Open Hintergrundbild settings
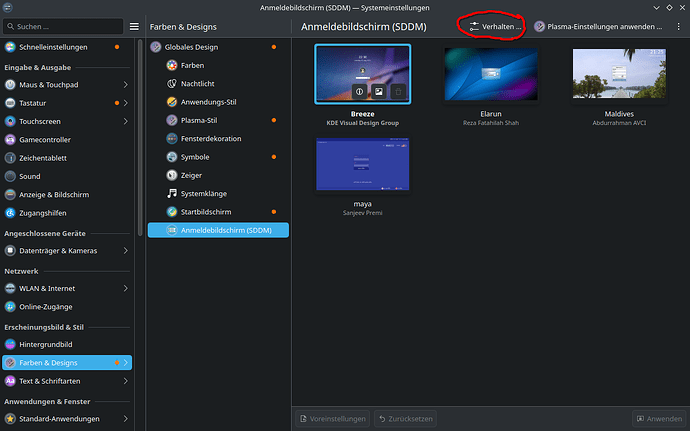 67,344
